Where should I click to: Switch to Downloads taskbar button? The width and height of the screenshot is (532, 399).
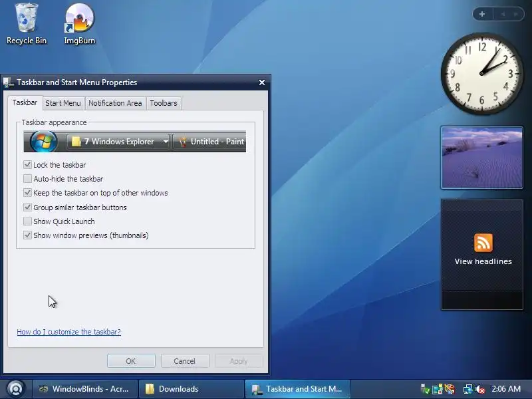(192, 389)
